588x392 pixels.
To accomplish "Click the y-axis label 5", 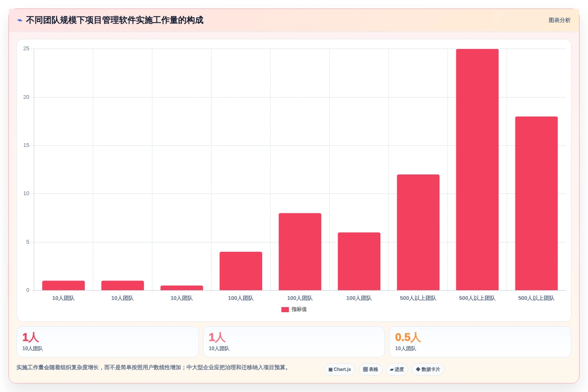I will pos(28,242).
